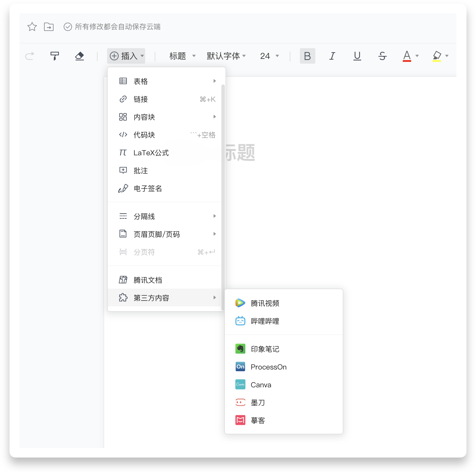The width and height of the screenshot is (476, 473).
Task: Expand the 表格 submenu arrow
Action: [x=214, y=81]
